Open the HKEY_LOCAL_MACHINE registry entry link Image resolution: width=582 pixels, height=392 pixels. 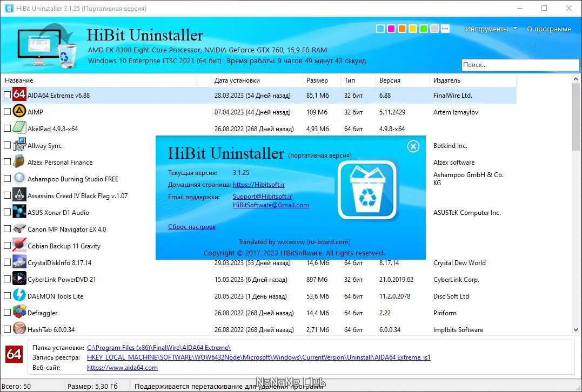[x=259, y=357]
